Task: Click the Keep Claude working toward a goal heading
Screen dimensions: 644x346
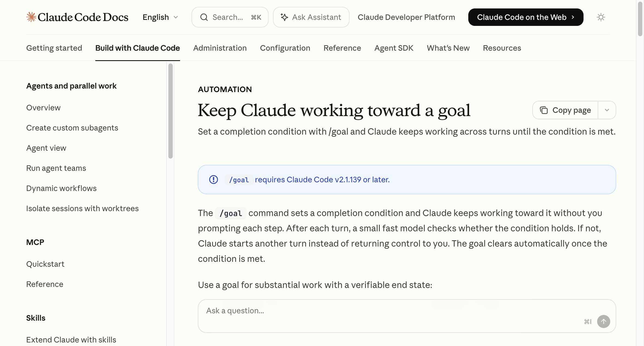Action: tap(334, 110)
